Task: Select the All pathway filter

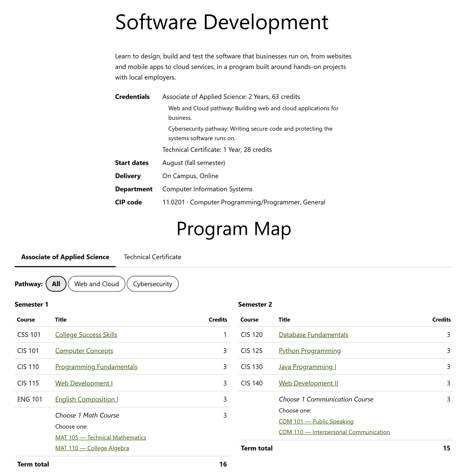Action: [x=56, y=284]
